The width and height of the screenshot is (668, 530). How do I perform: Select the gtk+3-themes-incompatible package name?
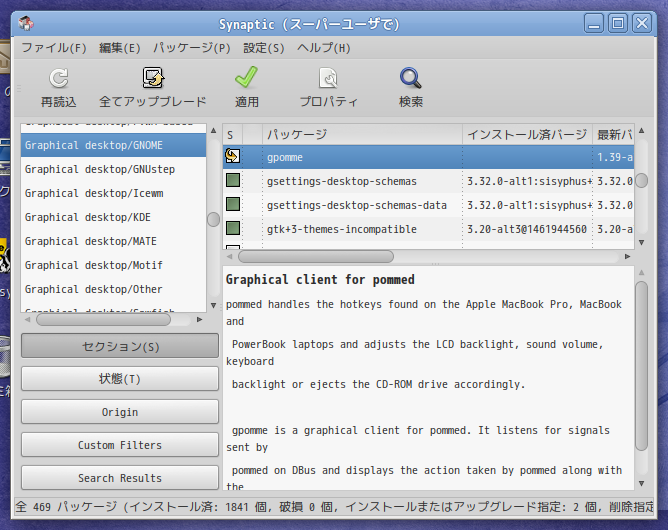pos(342,229)
